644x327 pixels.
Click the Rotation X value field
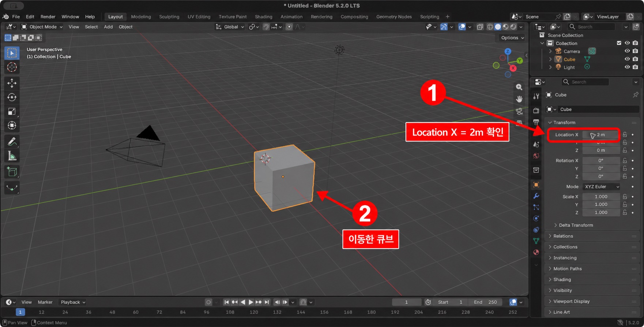click(x=601, y=160)
